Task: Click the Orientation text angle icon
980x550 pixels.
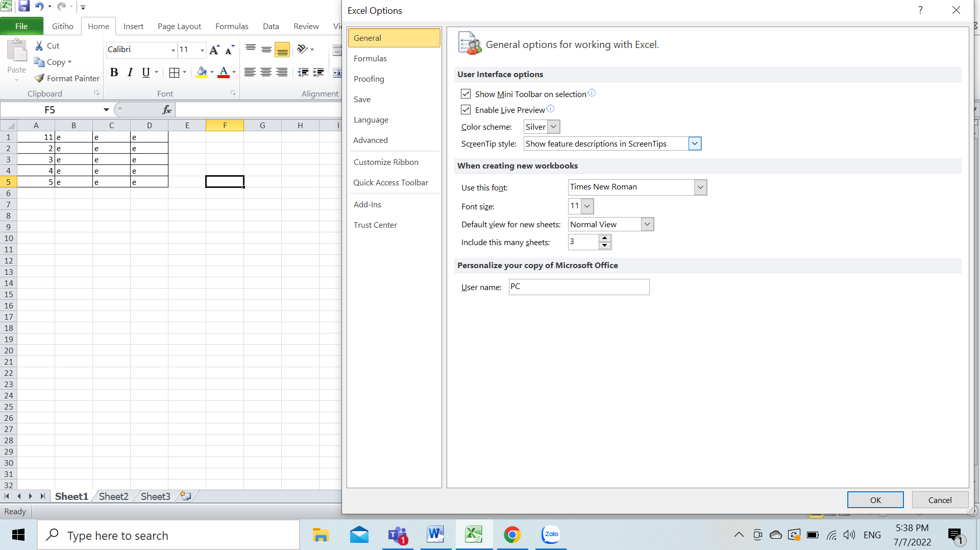Action: click(302, 49)
